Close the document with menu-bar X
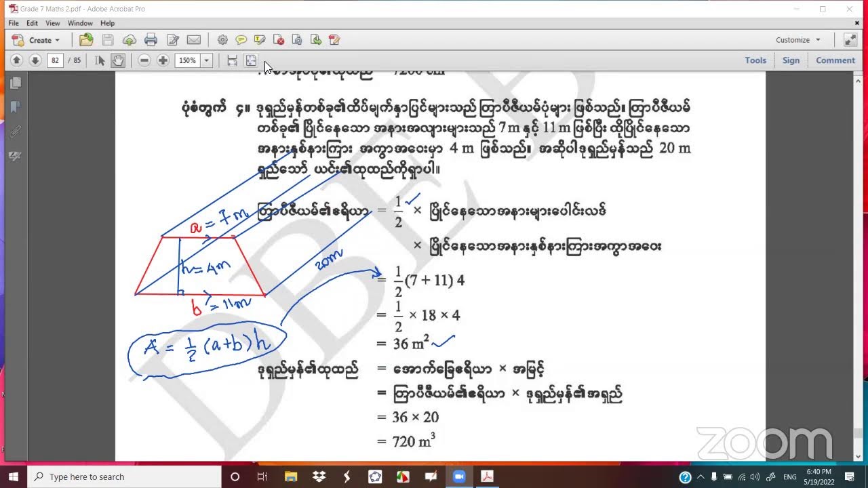 point(856,23)
